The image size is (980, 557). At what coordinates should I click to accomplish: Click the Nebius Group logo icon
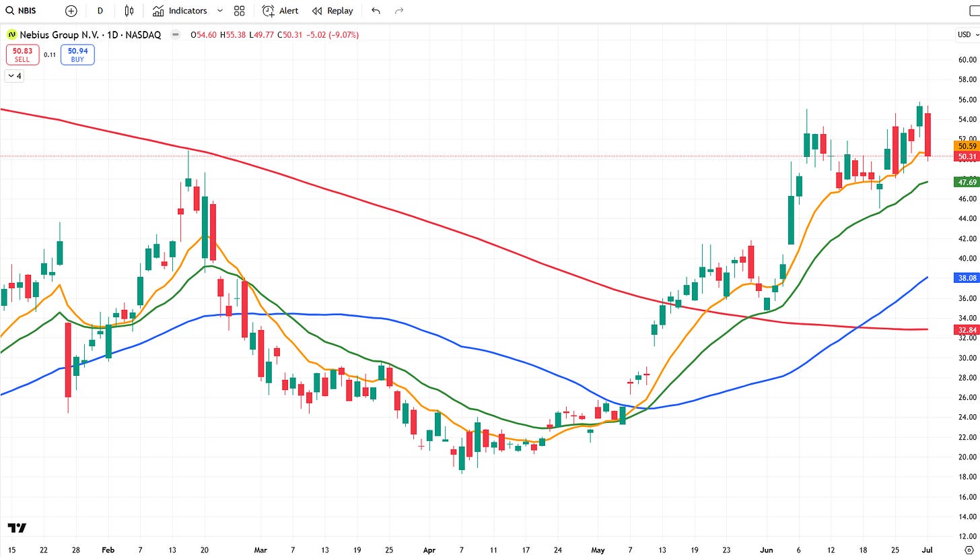click(x=11, y=34)
